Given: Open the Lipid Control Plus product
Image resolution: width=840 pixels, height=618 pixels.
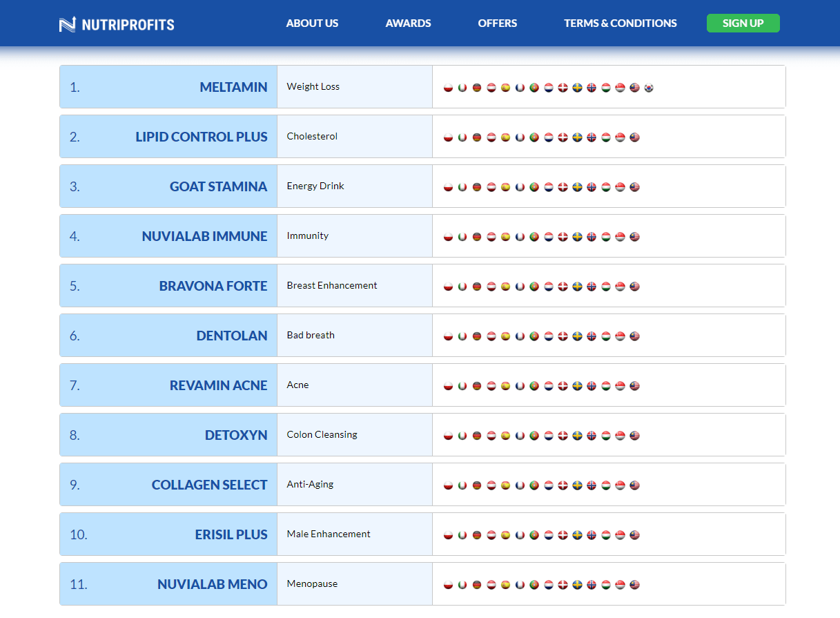Looking at the screenshot, I should tap(202, 137).
